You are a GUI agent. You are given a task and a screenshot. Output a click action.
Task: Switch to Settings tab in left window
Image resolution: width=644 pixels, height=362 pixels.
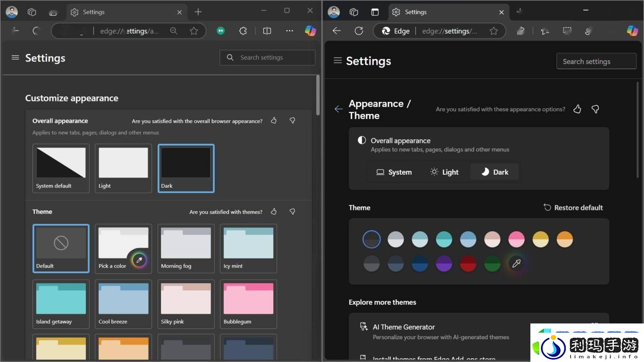pos(127,12)
